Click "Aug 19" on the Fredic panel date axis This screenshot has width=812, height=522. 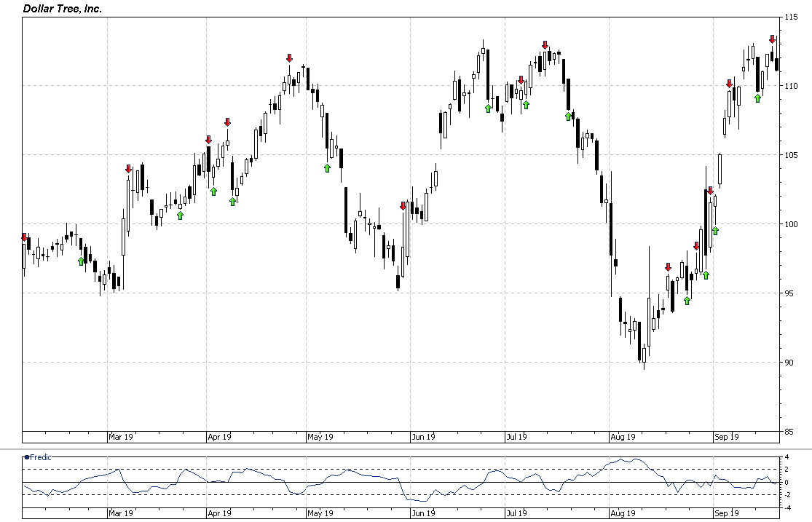tap(623, 513)
